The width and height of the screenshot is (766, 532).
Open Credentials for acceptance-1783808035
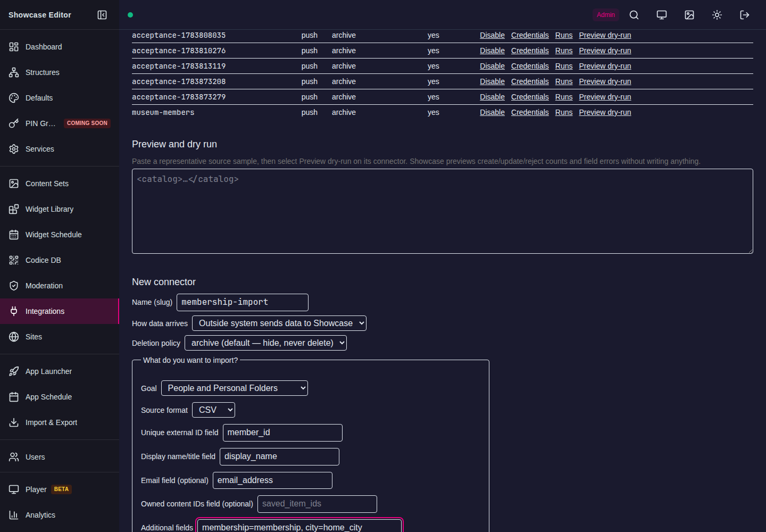(530, 35)
